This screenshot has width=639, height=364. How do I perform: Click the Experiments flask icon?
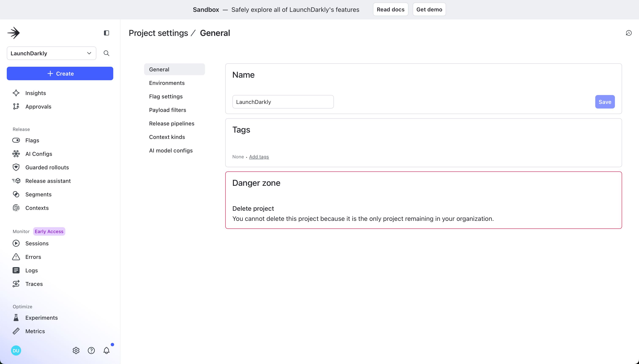pos(16,318)
